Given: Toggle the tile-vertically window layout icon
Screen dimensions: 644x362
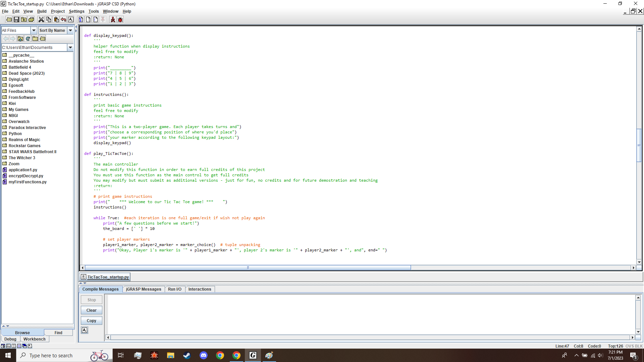Looking at the screenshot, I should pos(14,346).
